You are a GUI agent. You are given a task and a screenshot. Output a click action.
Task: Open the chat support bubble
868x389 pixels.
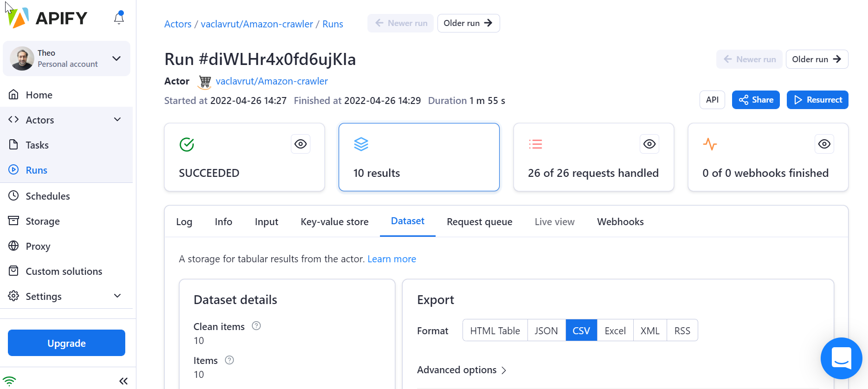coord(841,358)
